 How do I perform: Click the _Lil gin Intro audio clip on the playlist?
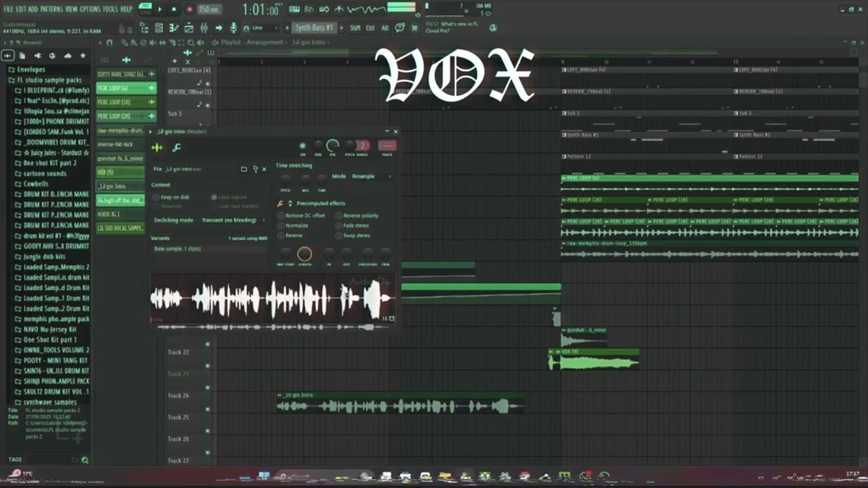point(400,402)
